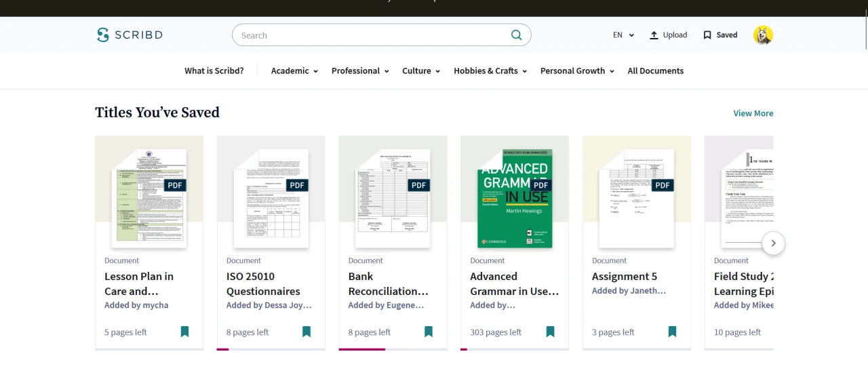
Task: Click the Lesson Plan document thumbnail
Action: tap(149, 197)
